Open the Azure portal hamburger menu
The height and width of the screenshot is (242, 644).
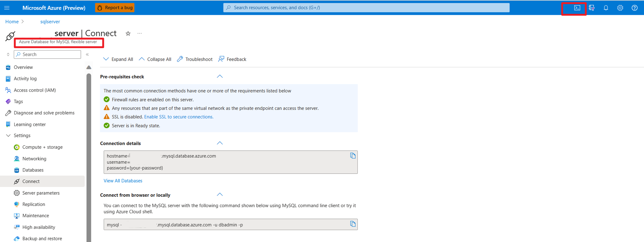7,8
